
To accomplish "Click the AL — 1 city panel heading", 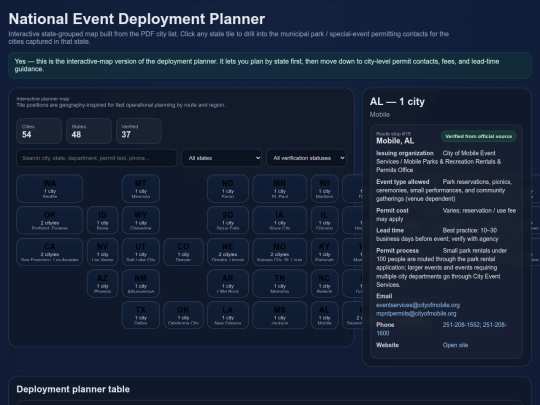I will pyautogui.click(x=397, y=102).
